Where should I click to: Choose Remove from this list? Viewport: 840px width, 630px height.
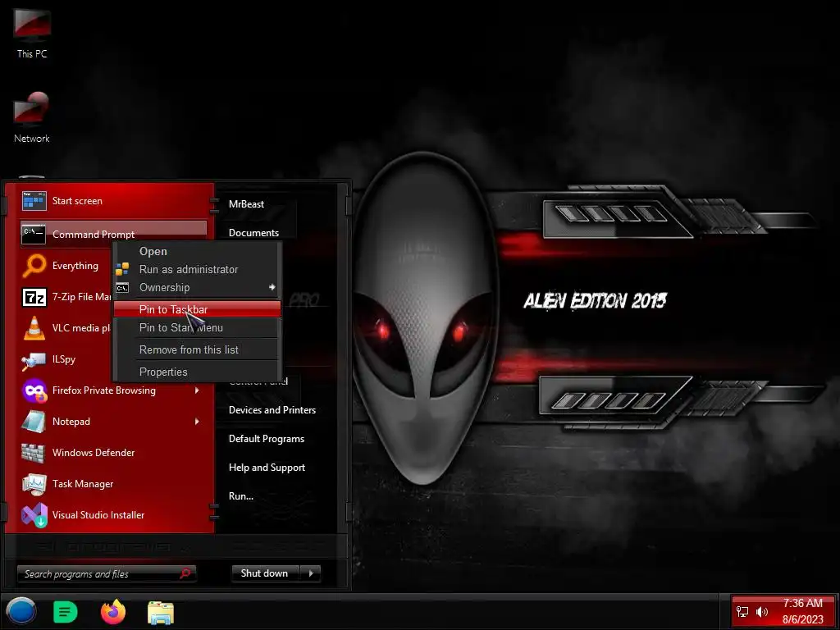coord(197,349)
